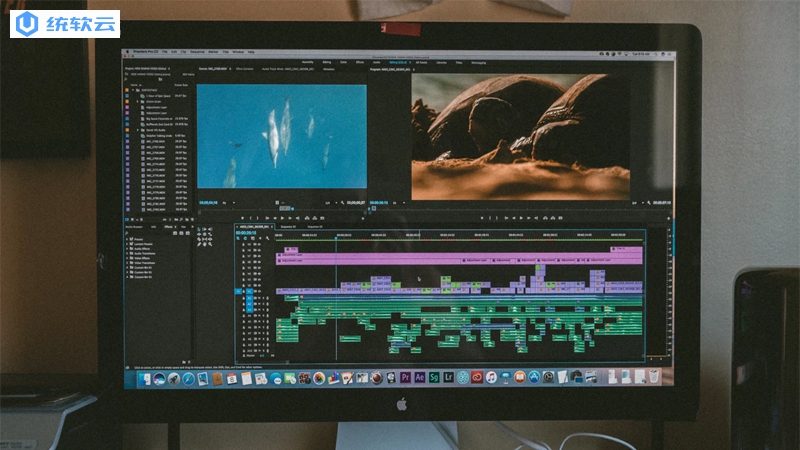Export frame camera icon in Program monitor

point(561,218)
